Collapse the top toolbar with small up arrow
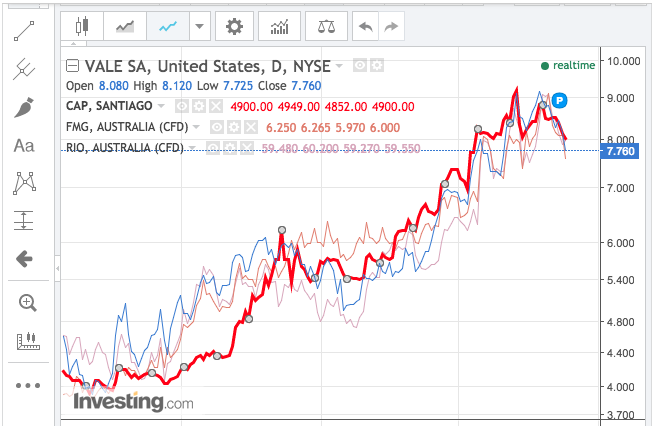The width and height of the screenshot is (655, 426). 74,43
